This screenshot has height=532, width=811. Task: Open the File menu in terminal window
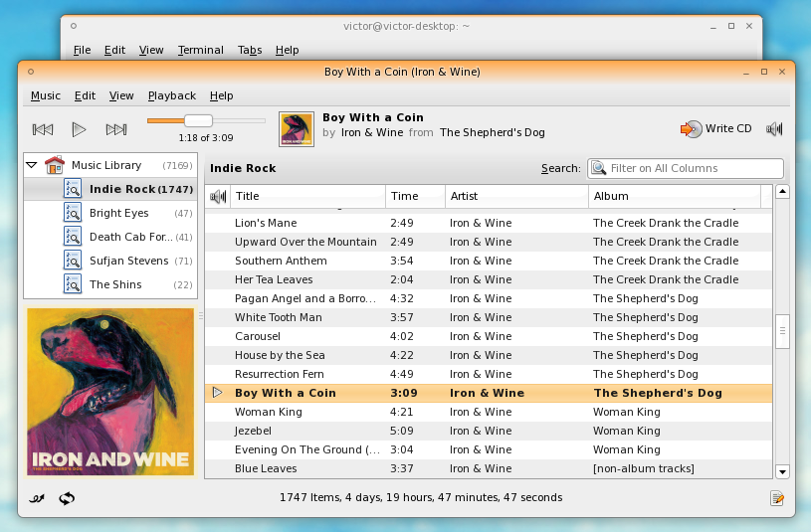pos(82,50)
